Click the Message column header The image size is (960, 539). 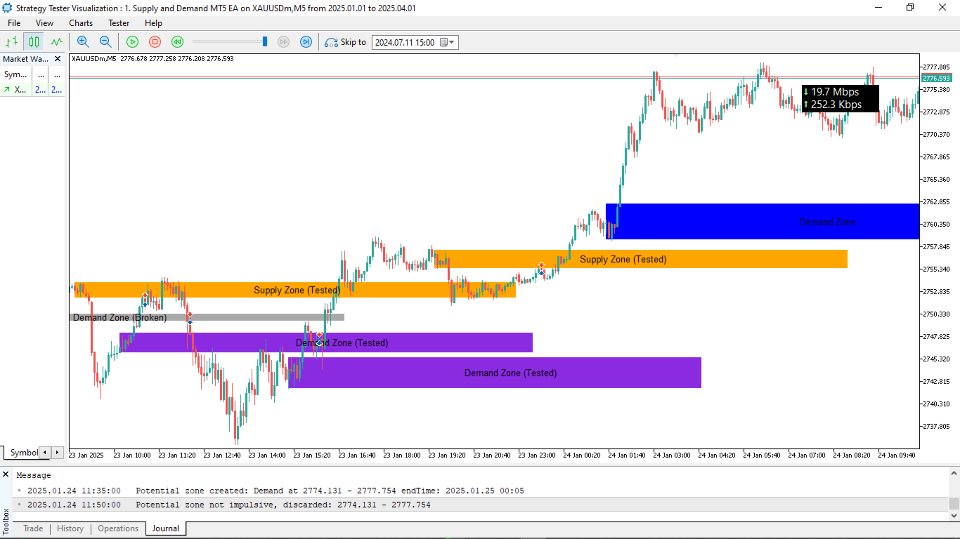[x=34, y=475]
